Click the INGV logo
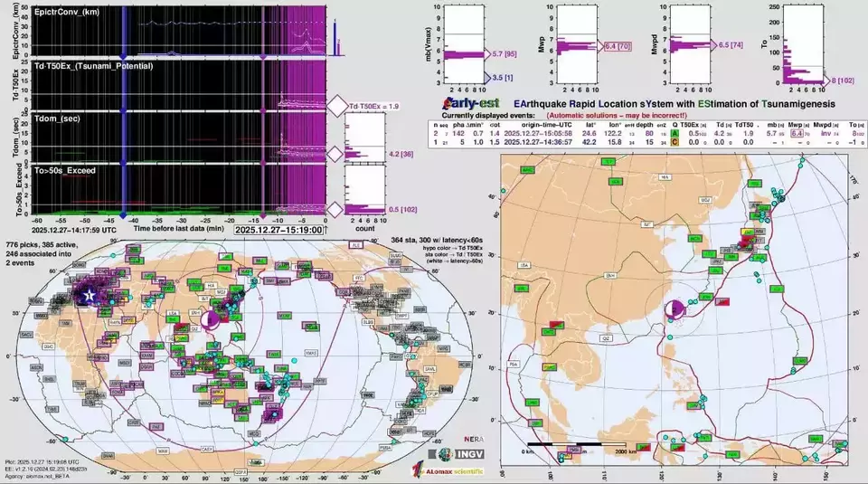 coord(464,454)
